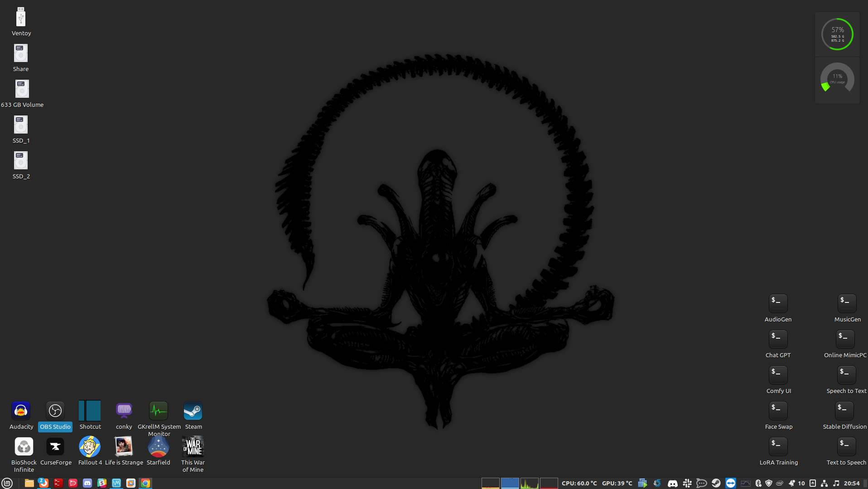Open the 633 GB Volume drive
Screen dimensions: 868x489
(x=22, y=93)
